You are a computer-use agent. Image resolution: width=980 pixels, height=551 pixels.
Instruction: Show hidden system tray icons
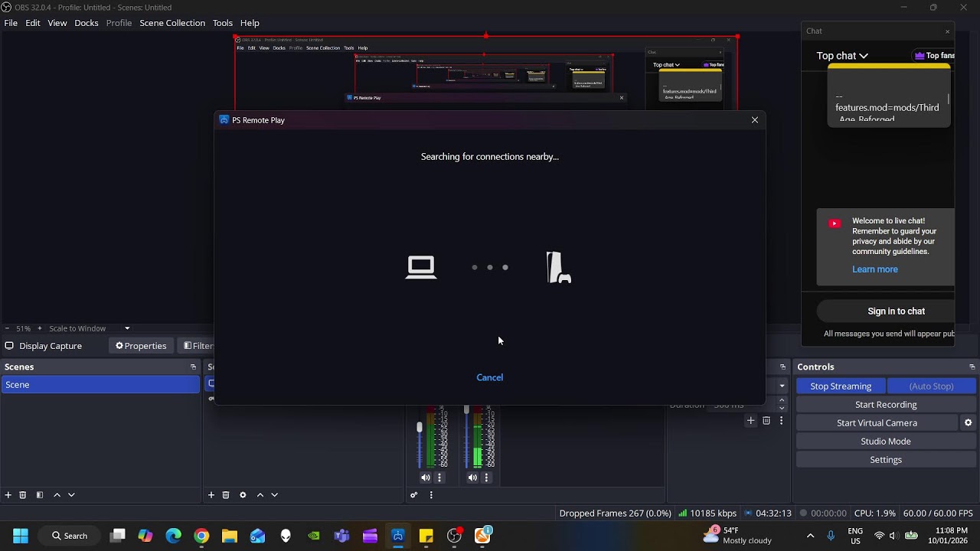(x=811, y=536)
